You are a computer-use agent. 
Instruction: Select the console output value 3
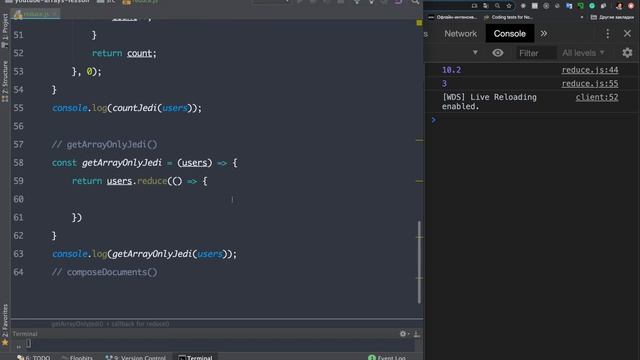click(x=444, y=84)
